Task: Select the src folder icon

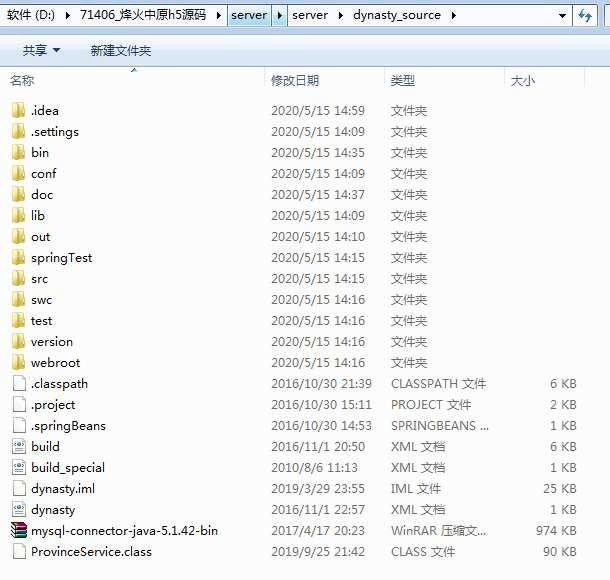Action: click(x=18, y=279)
